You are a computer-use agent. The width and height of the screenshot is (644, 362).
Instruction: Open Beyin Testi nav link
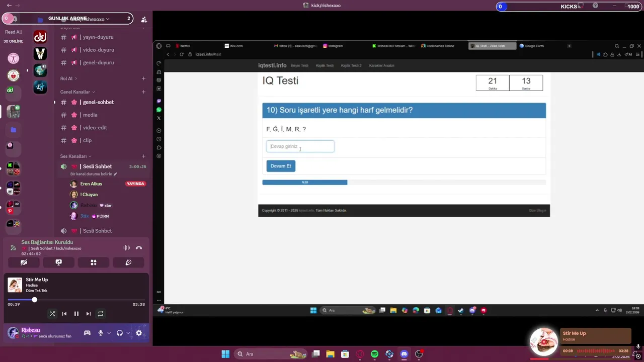[x=299, y=65]
